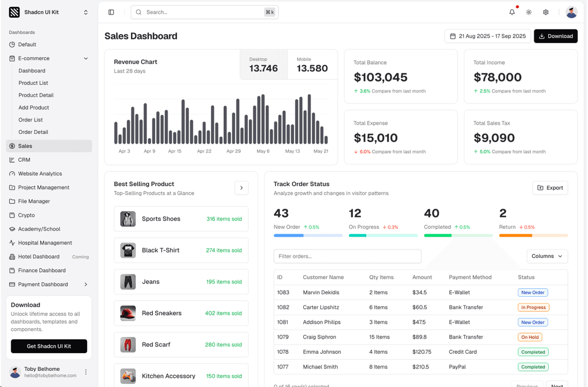
Task: Click the Download button in the header
Action: 555,36
